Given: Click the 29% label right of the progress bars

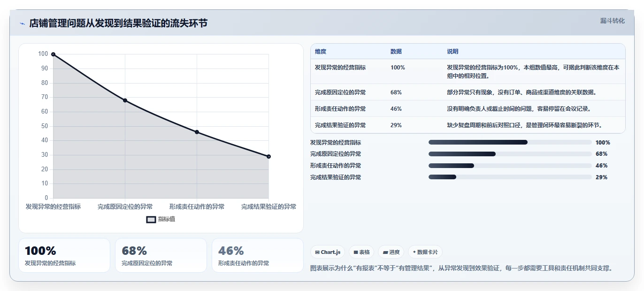Looking at the screenshot, I should coord(601,177).
